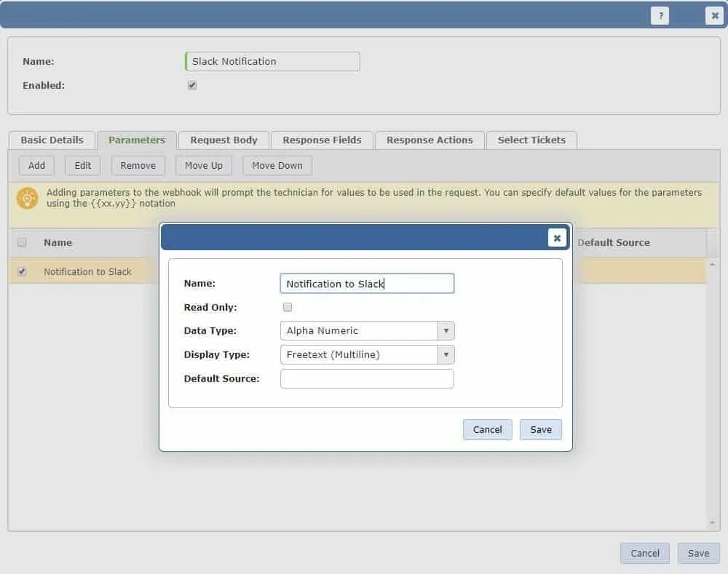Viewport: 728px width, 574px height.
Task: Select all parameters via header checkbox
Action: click(22, 242)
